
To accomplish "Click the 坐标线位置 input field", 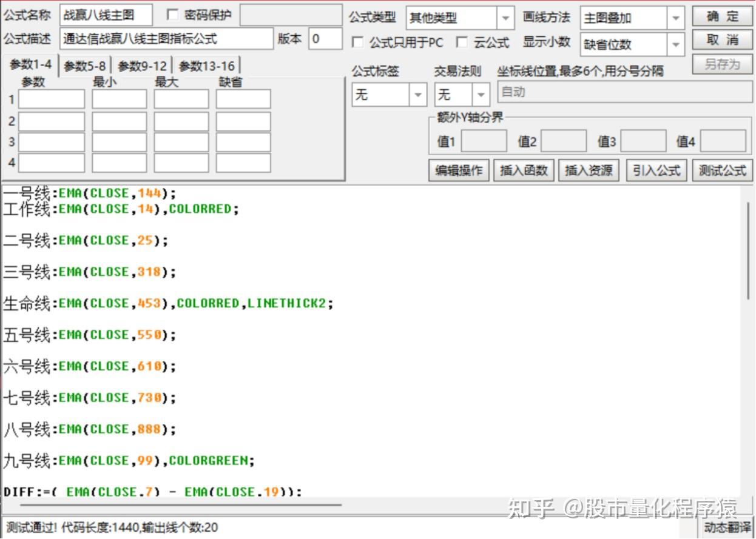I will (625, 92).
